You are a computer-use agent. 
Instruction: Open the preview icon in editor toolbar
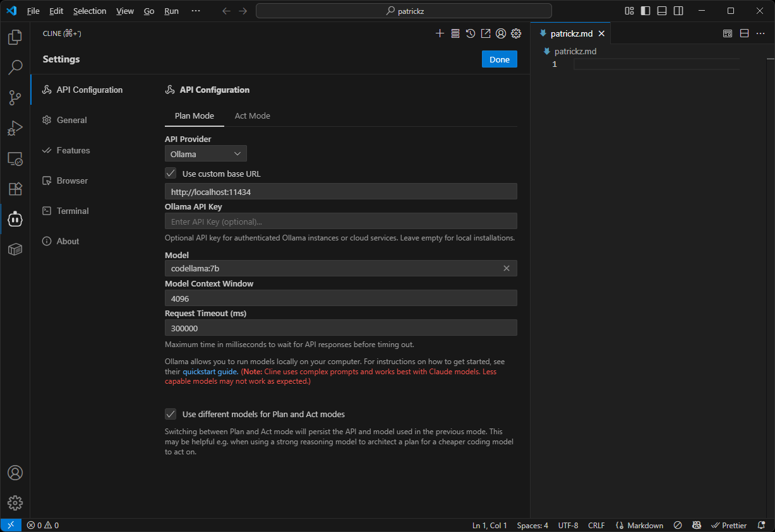click(x=728, y=33)
